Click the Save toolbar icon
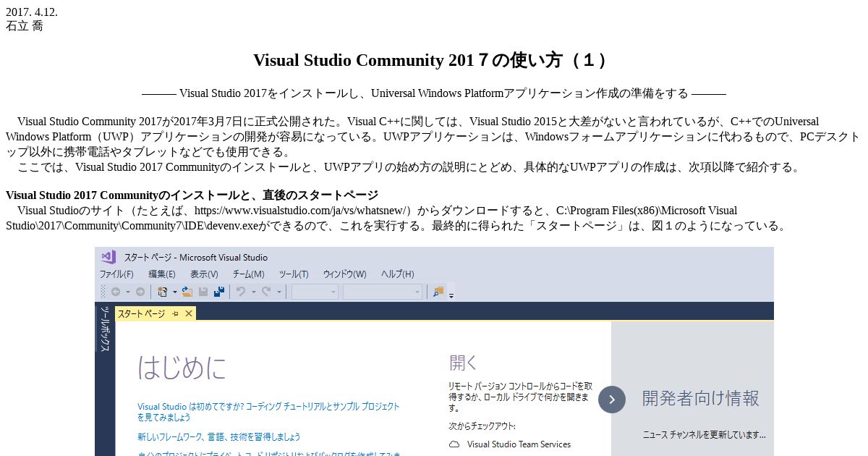 click(x=203, y=292)
